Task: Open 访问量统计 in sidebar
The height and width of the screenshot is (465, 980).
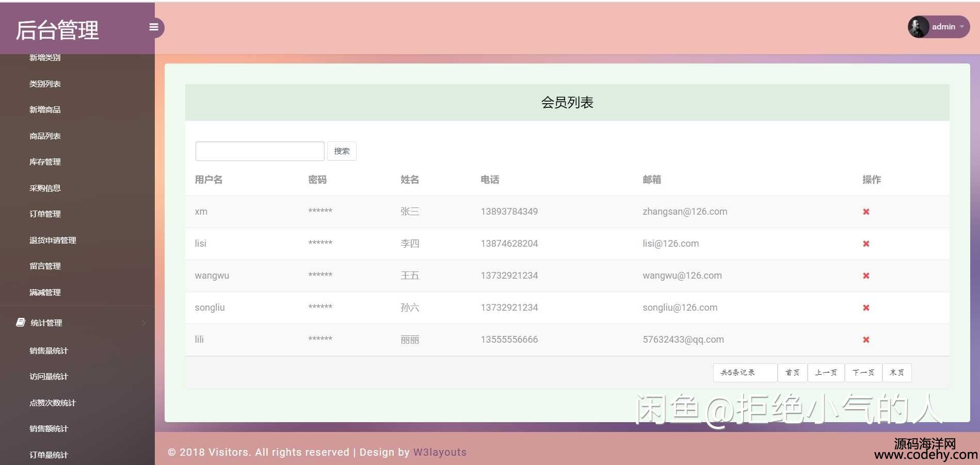Action: pos(49,376)
